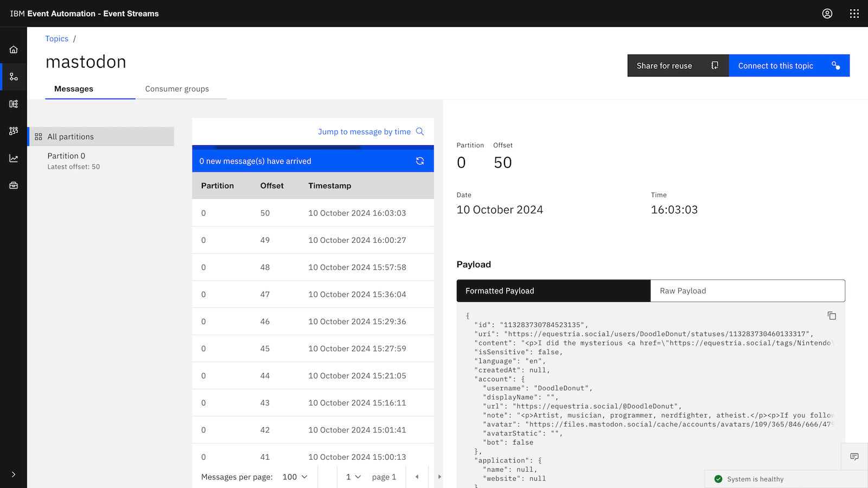The height and width of the screenshot is (488, 868).
Task: Click the Share for reuse button
Action: coord(678,66)
